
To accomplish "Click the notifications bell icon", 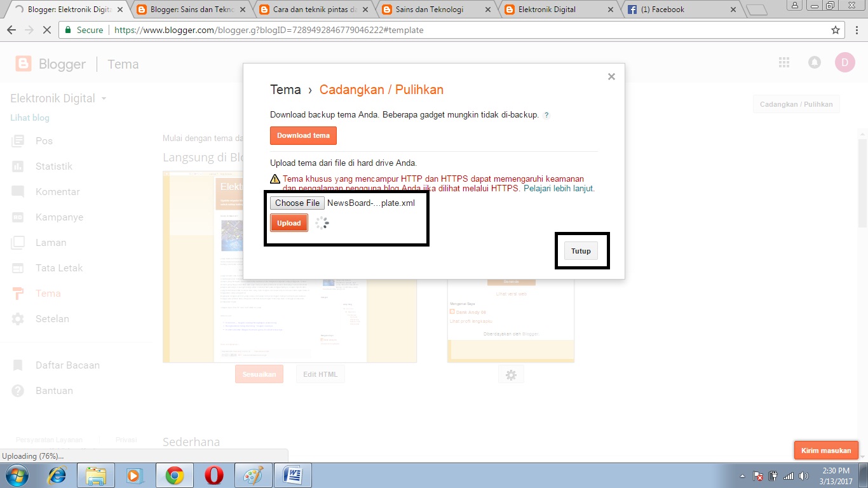I will tap(814, 62).
